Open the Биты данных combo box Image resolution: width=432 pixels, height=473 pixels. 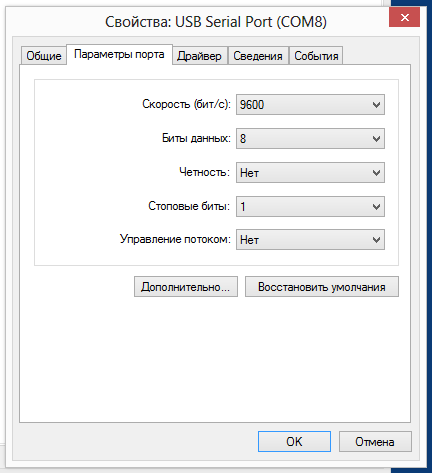coord(310,138)
